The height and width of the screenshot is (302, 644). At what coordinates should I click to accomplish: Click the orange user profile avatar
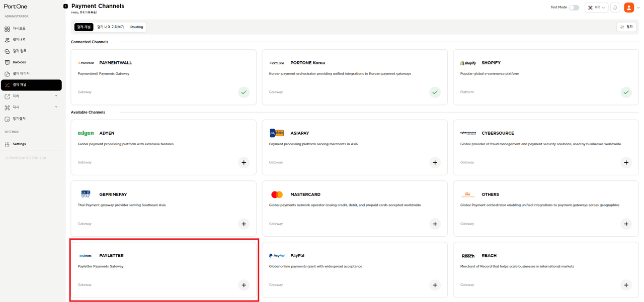(x=628, y=8)
